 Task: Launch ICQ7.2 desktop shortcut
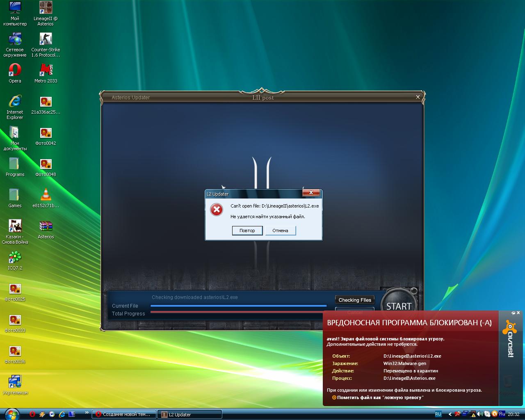(15, 261)
